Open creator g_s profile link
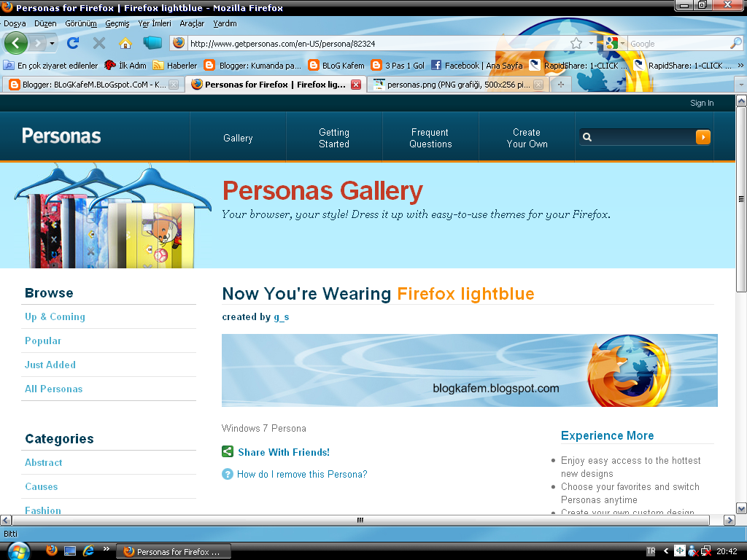 point(281,317)
